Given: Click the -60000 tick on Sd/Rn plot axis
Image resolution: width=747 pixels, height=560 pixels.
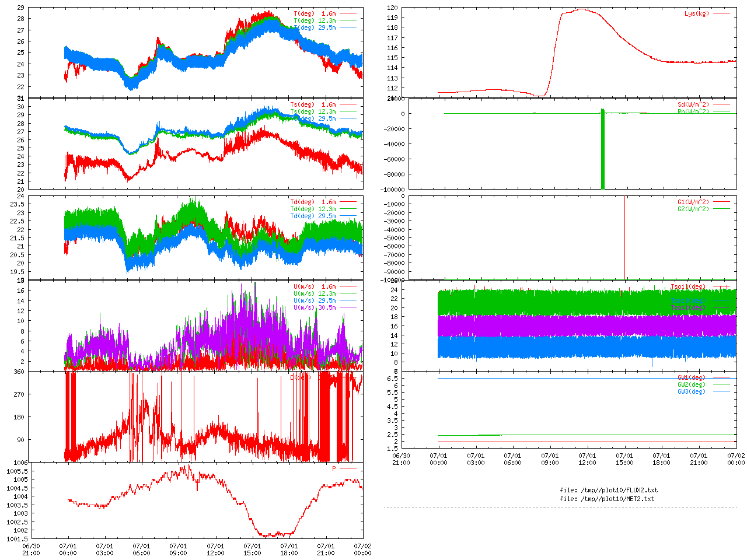Looking at the screenshot, I should point(394,160).
